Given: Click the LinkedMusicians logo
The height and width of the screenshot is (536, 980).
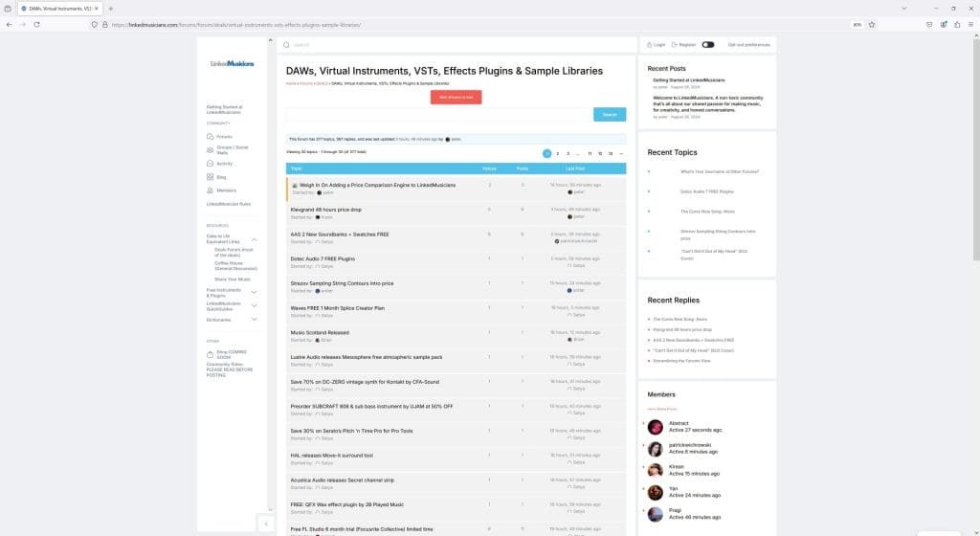Looking at the screenshot, I should (x=233, y=63).
